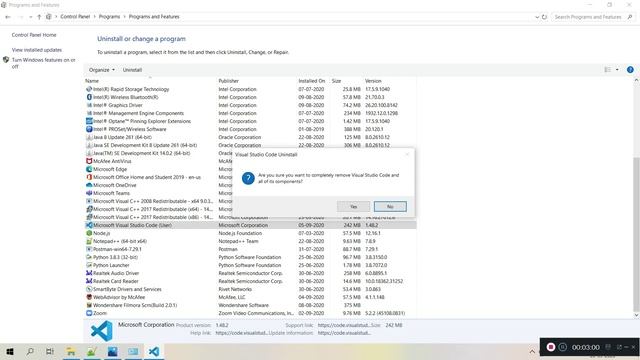Sort by the Publisher column header
Screen dimensions: 640x360
coord(229,81)
